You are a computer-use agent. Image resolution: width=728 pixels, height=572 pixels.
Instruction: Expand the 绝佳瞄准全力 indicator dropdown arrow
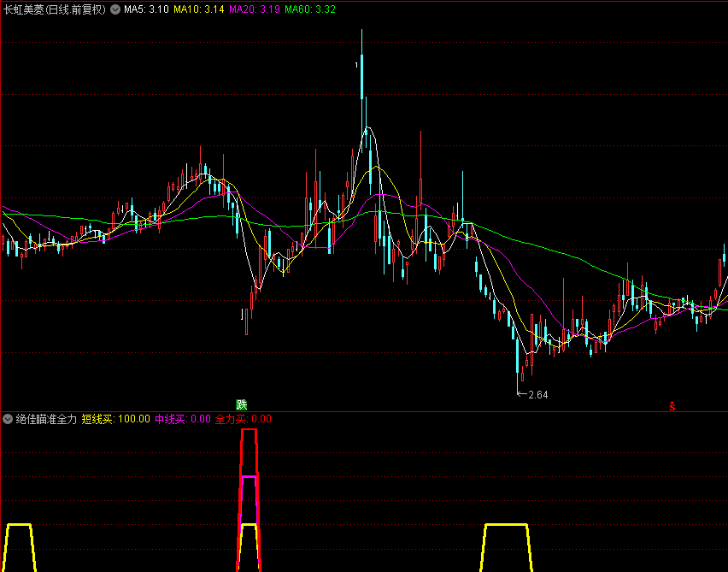click(x=8, y=419)
